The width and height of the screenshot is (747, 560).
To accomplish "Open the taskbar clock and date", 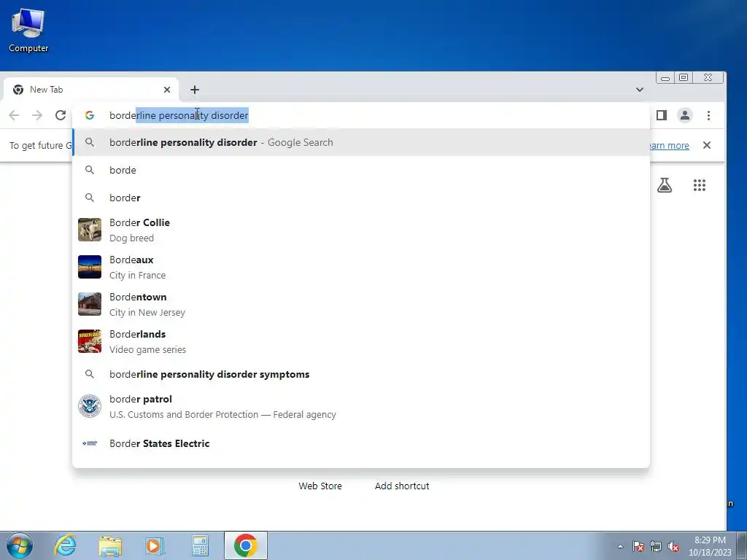I will point(710,546).
